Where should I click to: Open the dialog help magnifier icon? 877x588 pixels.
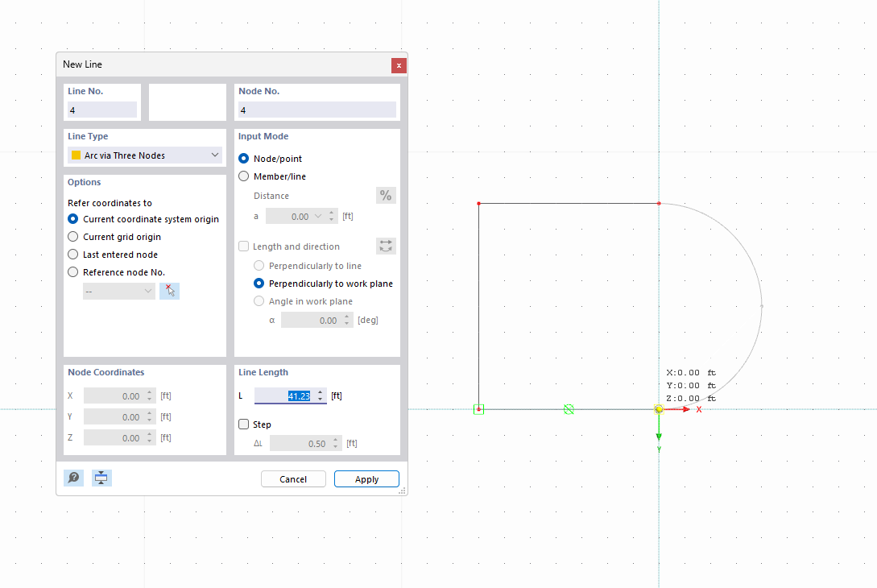pos(73,478)
